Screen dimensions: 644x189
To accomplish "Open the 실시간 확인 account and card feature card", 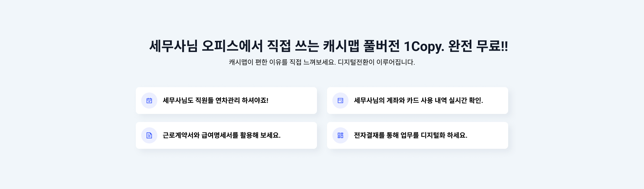I will click(418, 101).
